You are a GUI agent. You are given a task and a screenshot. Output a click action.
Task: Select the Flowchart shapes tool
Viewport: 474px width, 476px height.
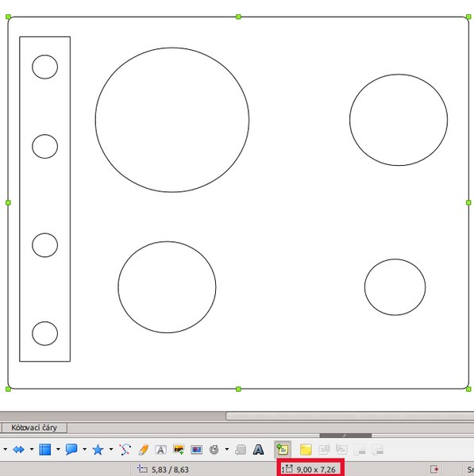tap(45, 449)
